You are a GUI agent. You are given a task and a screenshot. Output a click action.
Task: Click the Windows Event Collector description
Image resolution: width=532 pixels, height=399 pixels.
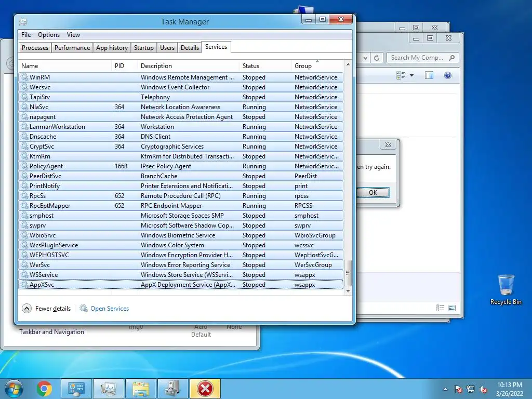point(175,87)
